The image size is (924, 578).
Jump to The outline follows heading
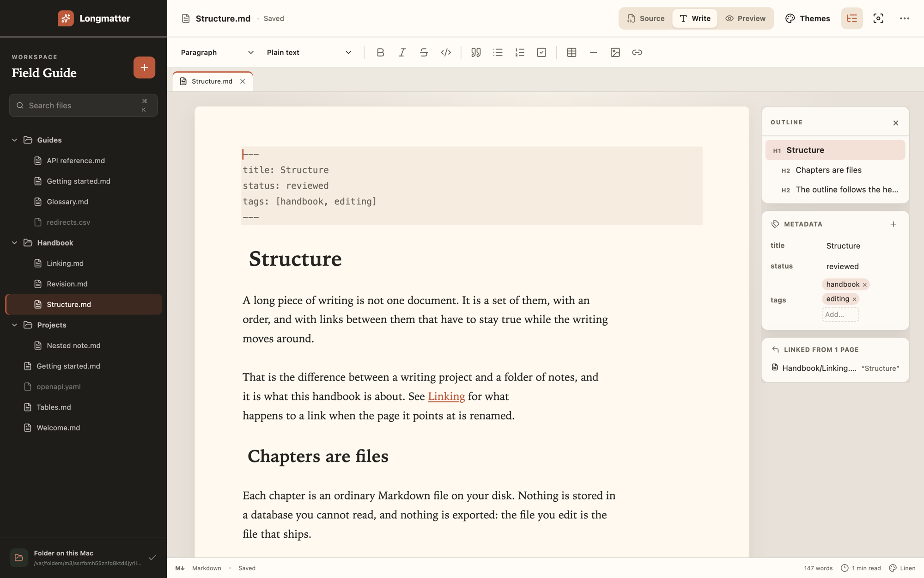point(835,190)
